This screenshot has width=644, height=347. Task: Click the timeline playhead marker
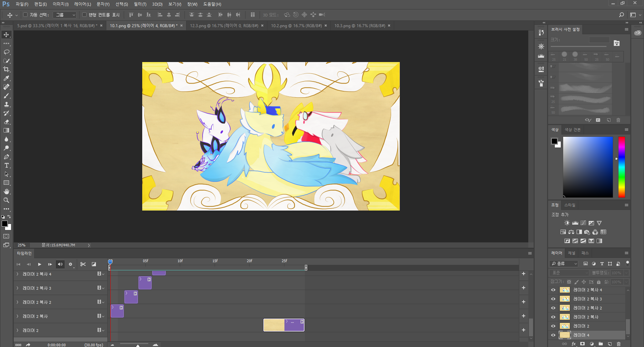tap(110, 262)
